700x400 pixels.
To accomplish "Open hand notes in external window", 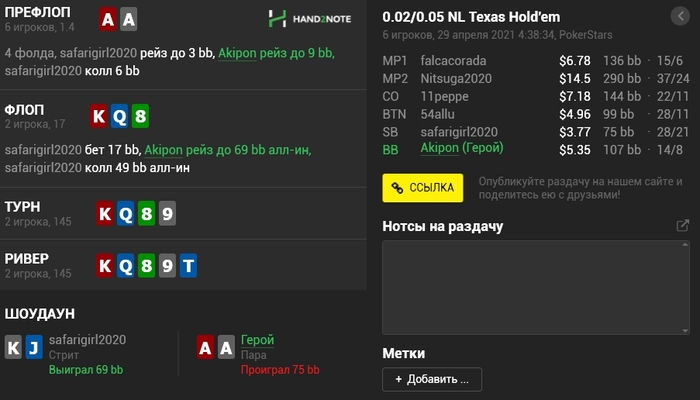I will [682, 226].
